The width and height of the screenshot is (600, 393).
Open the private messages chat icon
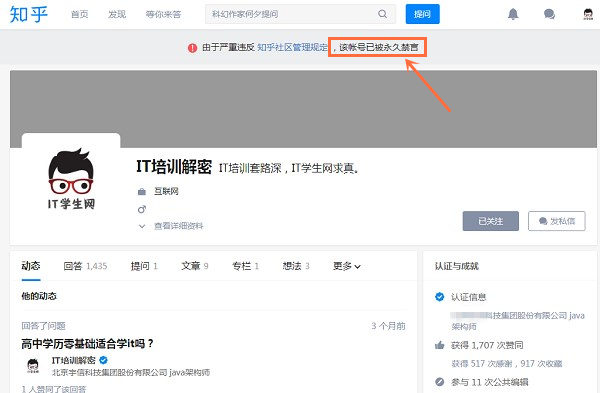point(549,14)
